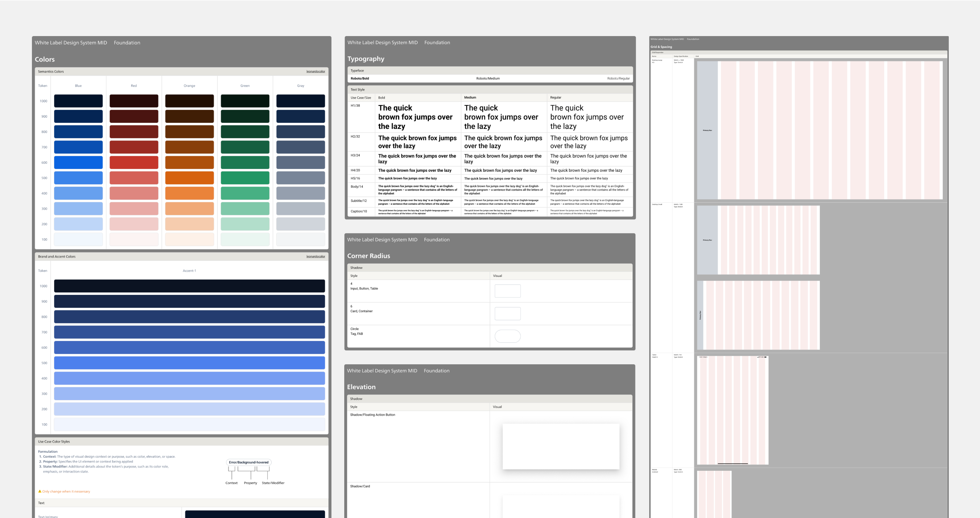Click the Elevation frame title

point(361,387)
